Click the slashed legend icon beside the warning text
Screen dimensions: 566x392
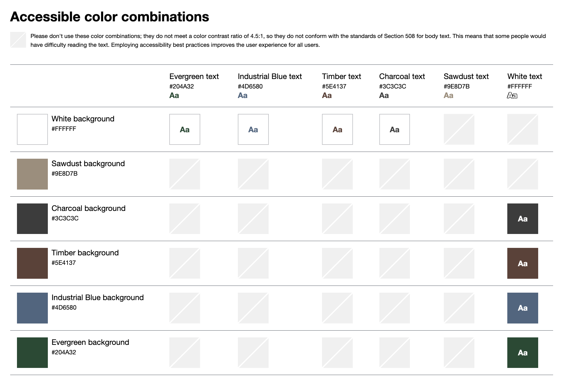(18, 40)
